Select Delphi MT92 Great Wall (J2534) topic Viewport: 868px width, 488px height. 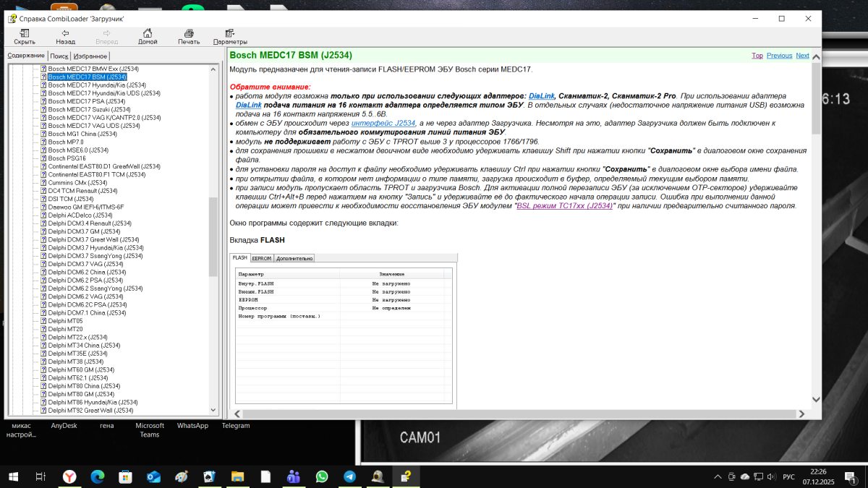[91, 410]
